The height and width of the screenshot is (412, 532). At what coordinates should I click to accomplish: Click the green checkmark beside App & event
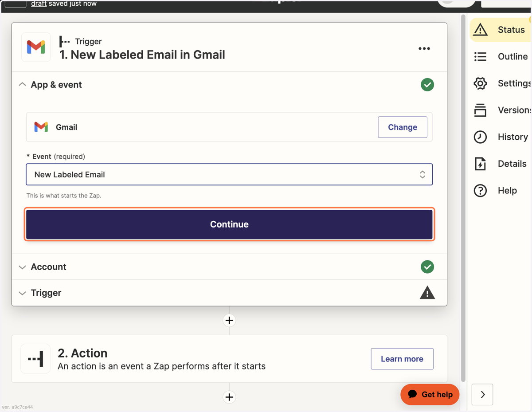(427, 85)
